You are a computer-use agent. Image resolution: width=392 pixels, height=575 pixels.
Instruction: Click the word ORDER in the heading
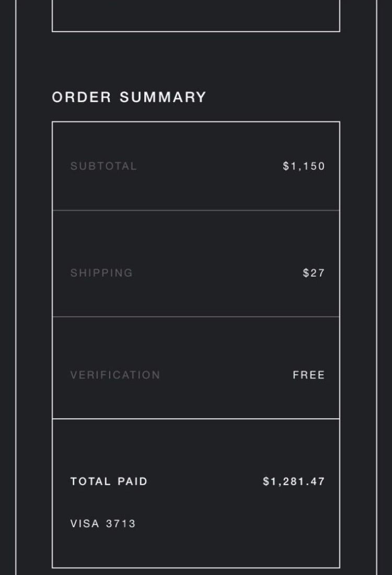pyautogui.click(x=82, y=97)
